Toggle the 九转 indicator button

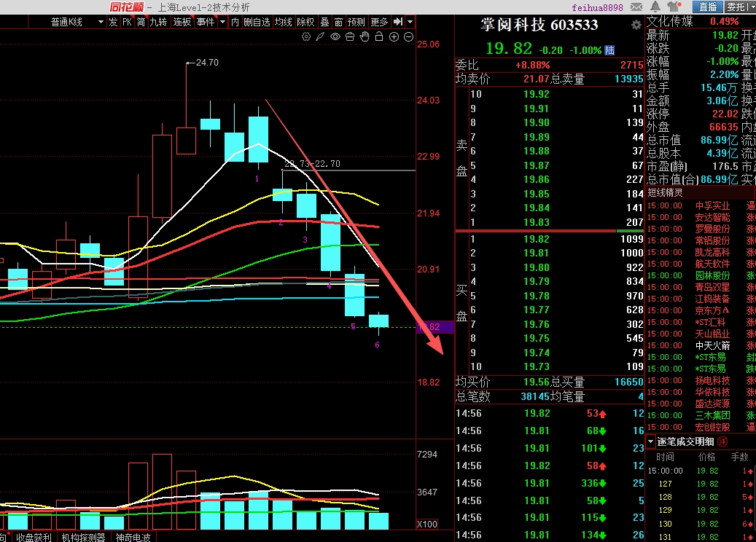pyautogui.click(x=158, y=22)
